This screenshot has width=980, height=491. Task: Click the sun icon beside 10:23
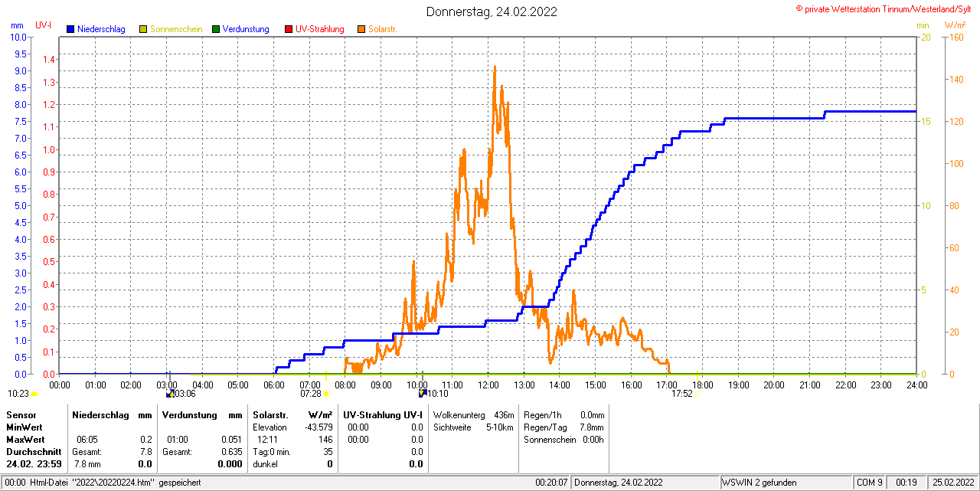point(34,394)
